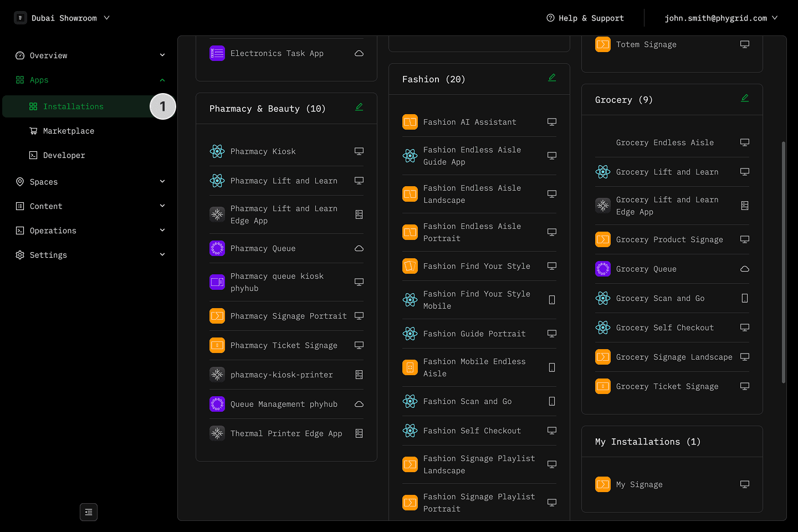
Task: Click the mobile icon beside Fashion Scan and Go
Action: (552, 401)
